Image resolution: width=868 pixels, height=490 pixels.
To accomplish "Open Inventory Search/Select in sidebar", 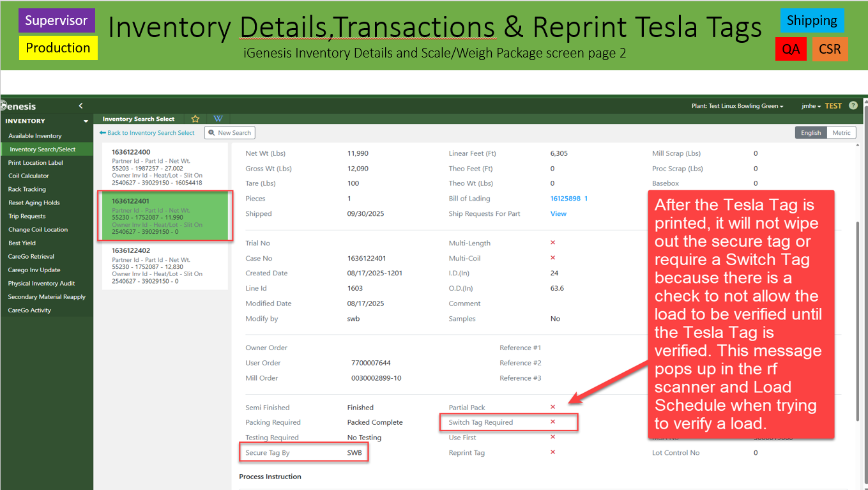I will (43, 149).
